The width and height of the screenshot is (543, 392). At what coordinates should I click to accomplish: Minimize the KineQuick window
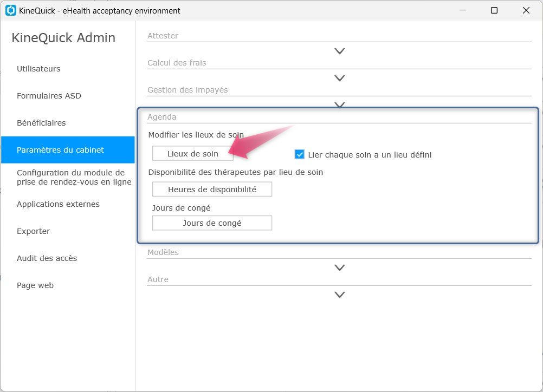pos(463,10)
